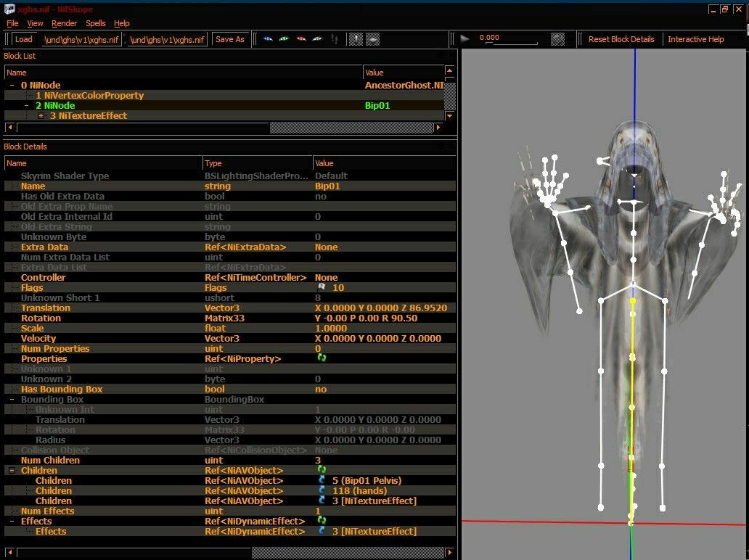Collapse the 2 NiNode tree item
The height and width of the screenshot is (560, 749).
pyautogui.click(x=26, y=105)
